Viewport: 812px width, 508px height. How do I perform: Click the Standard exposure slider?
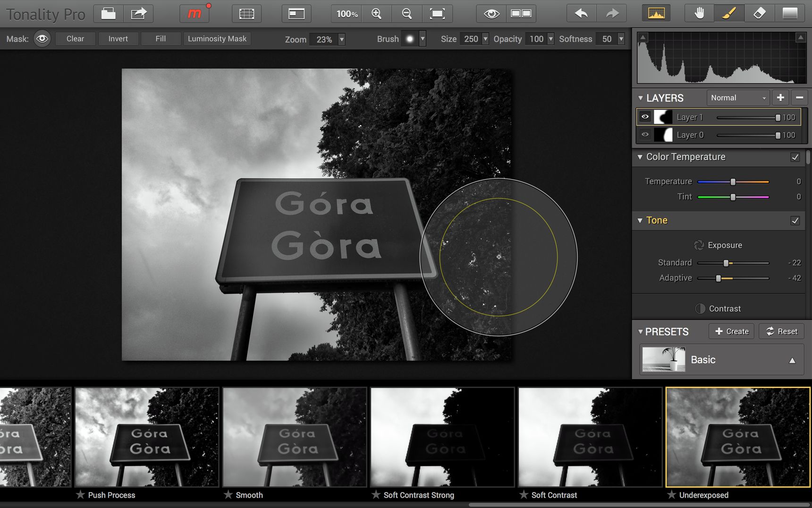(733, 263)
